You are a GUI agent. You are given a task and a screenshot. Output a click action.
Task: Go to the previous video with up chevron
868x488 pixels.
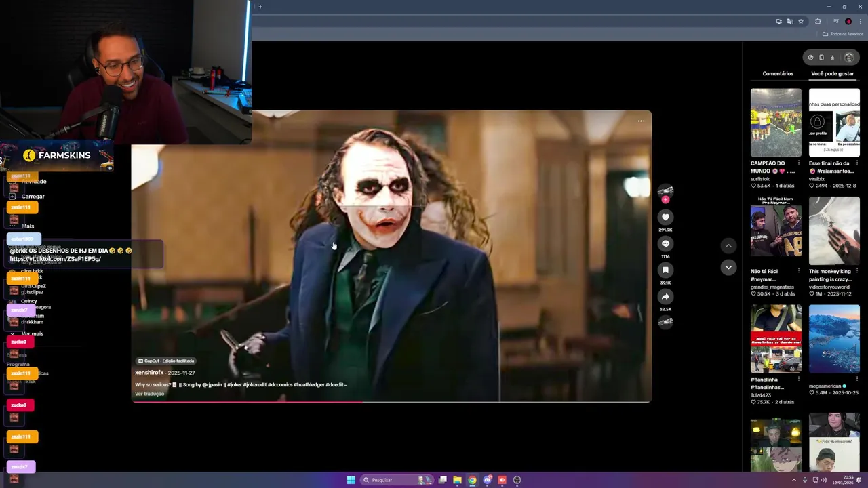pos(728,245)
